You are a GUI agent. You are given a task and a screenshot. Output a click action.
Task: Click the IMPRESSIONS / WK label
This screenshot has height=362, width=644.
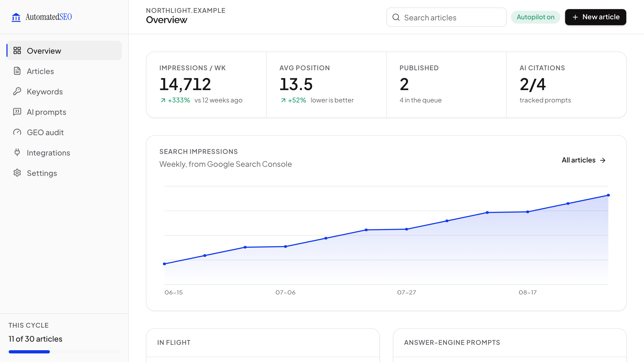[192, 68]
